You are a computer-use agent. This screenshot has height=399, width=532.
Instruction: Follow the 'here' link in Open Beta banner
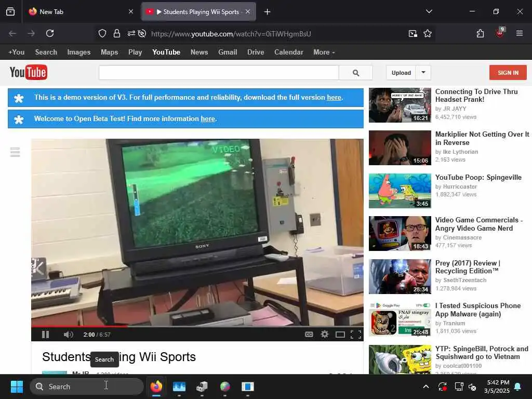208,119
